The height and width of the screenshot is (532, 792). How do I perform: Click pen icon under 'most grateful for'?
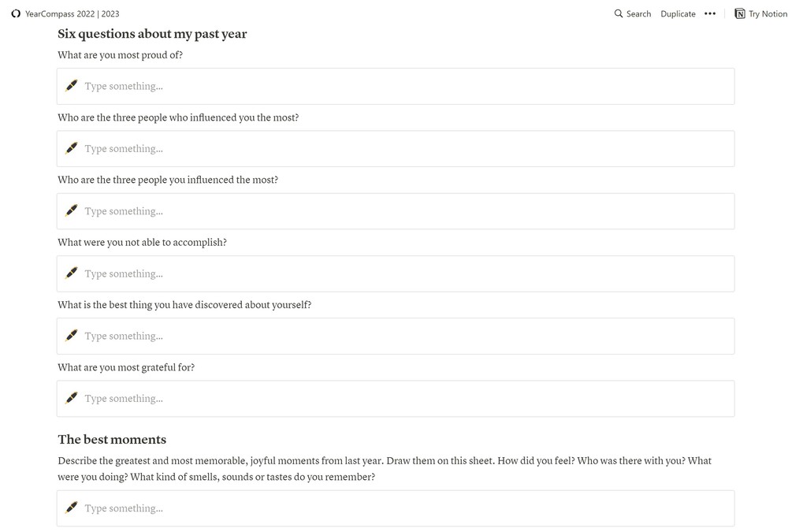tap(72, 398)
